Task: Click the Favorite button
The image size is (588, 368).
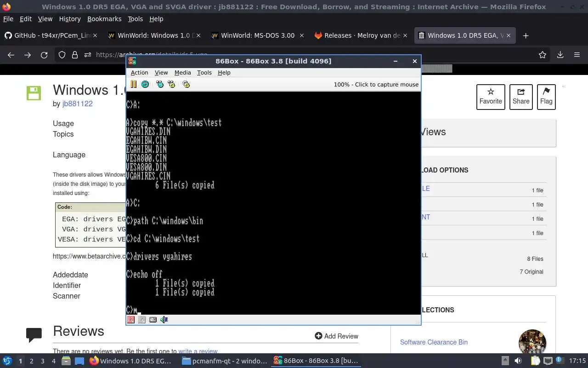Action: 491,97
